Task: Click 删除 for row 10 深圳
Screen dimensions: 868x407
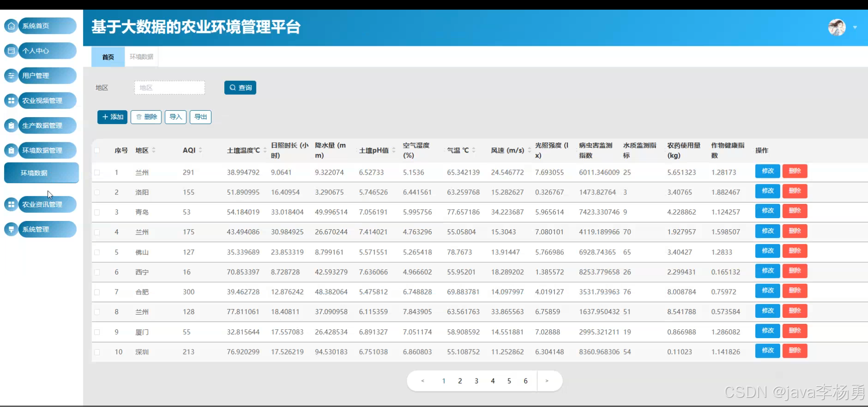Action: pos(794,350)
